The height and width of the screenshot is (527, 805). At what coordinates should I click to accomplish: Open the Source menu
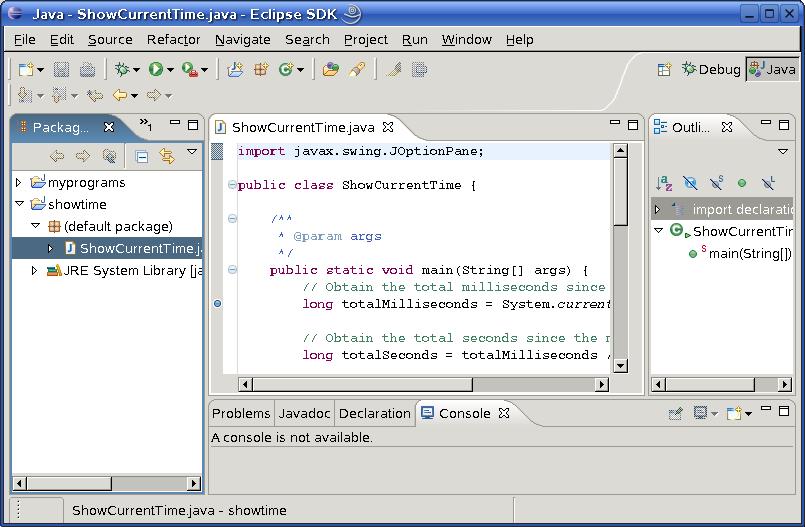[110, 40]
